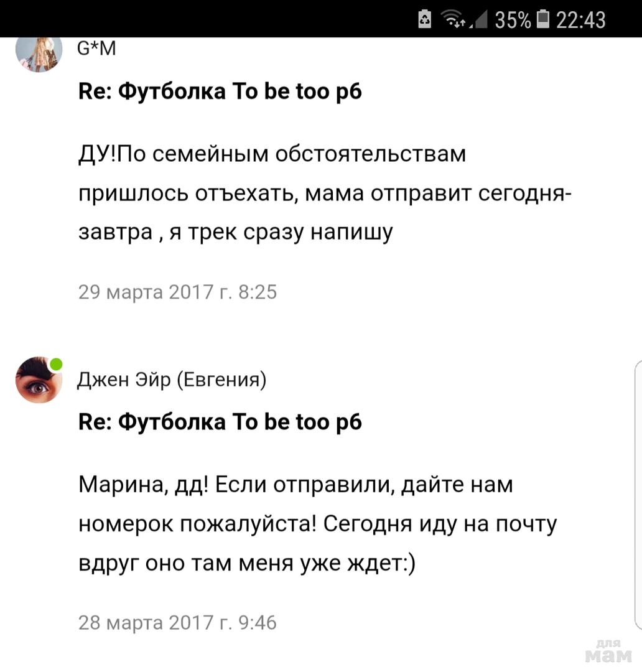
Task: Tap the message line завтра, я трек сразу напишу
Action: click(x=236, y=232)
